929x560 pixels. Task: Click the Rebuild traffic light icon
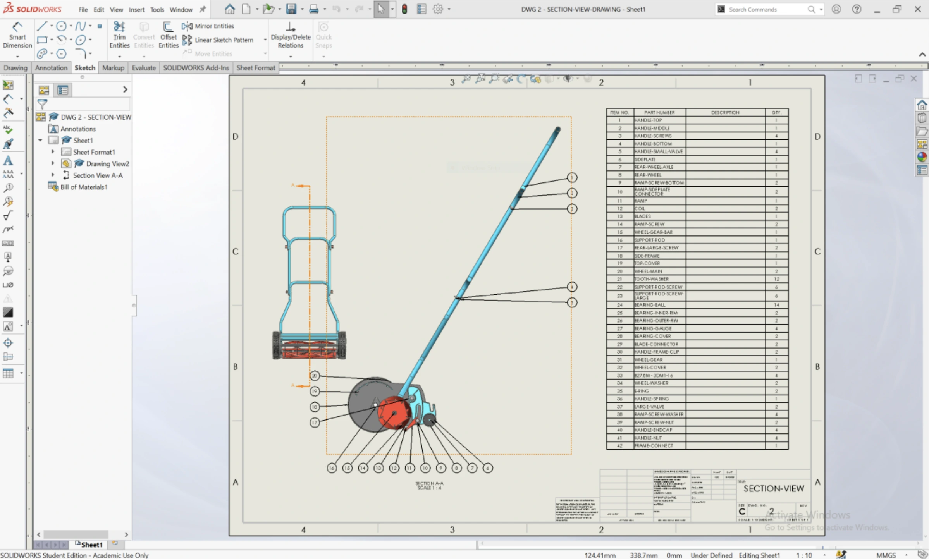(x=404, y=9)
